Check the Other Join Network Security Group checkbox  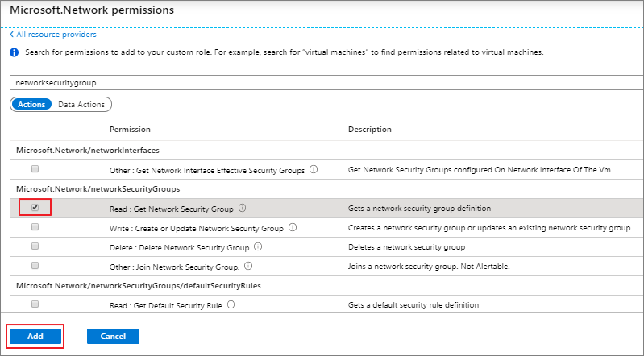[x=35, y=265]
